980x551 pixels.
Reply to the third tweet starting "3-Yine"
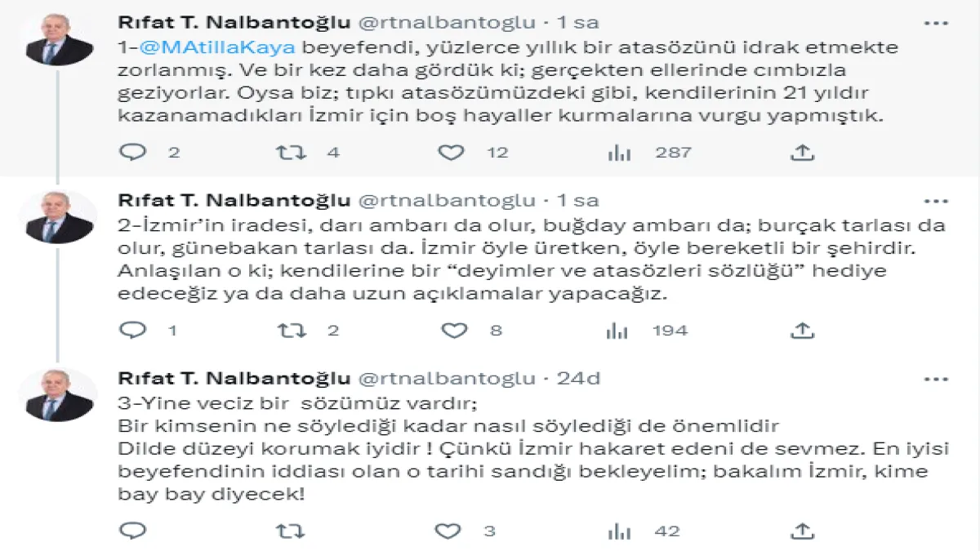(x=132, y=531)
